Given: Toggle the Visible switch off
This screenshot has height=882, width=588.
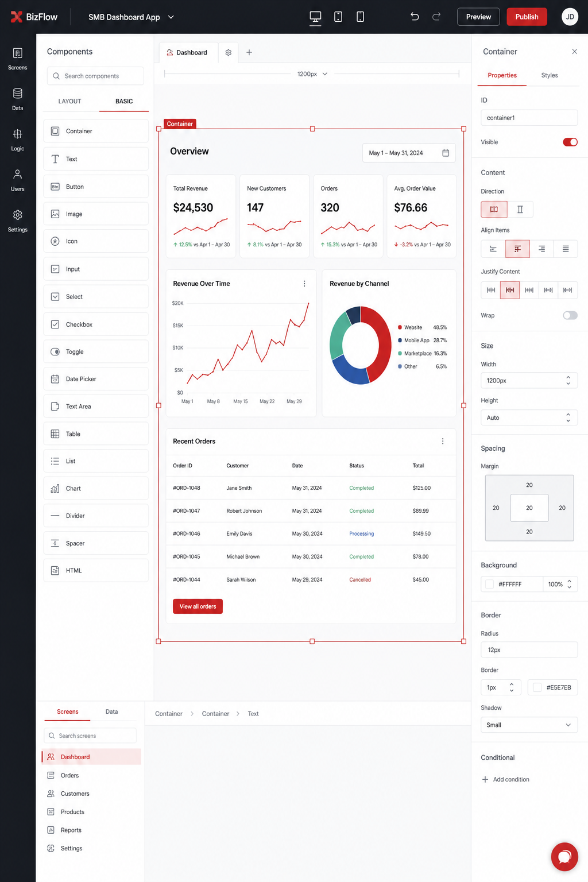Looking at the screenshot, I should (x=570, y=142).
